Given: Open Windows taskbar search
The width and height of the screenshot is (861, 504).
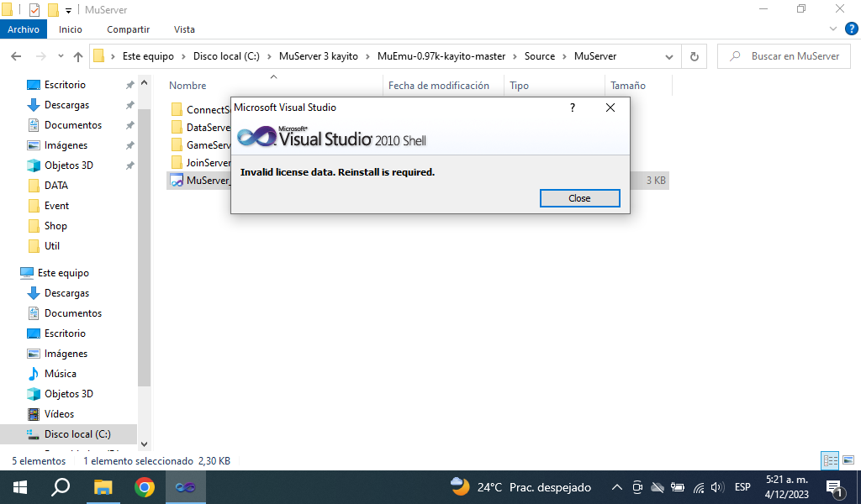Looking at the screenshot, I should pyautogui.click(x=61, y=487).
